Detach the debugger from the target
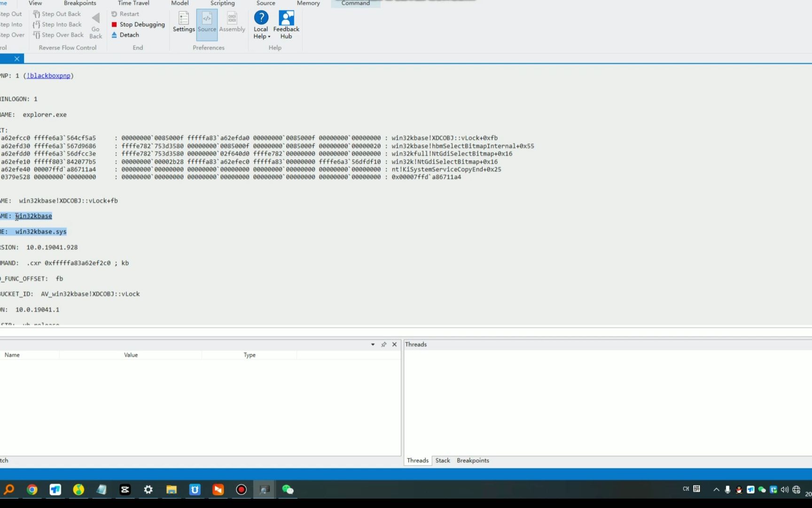Image resolution: width=812 pixels, height=508 pixels. pyautogui.click(x=125, y=35)
